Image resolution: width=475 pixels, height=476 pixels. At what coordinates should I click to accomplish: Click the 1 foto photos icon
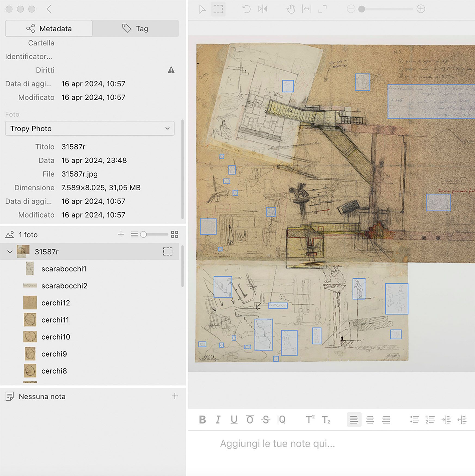pyautogui.click(x=10, y=234)
